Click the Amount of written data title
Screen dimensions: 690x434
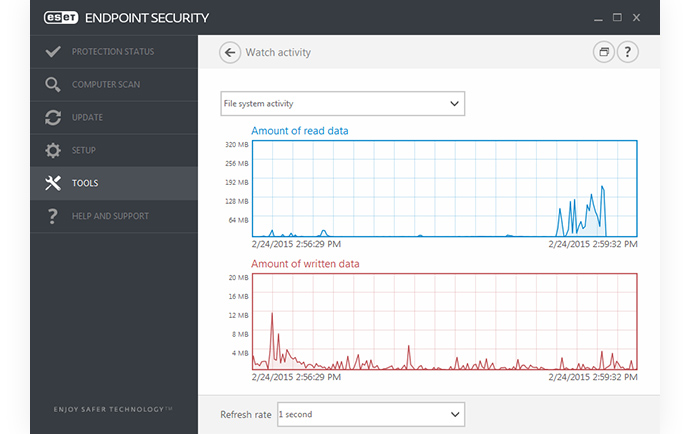pyautogui.click(x=305, y=264)
